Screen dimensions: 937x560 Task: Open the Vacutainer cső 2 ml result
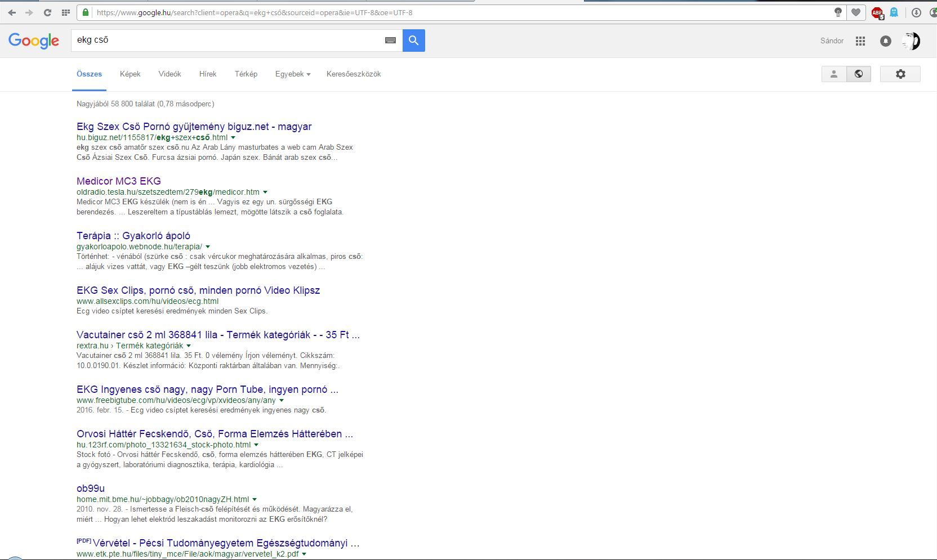[x=218, y=335]
